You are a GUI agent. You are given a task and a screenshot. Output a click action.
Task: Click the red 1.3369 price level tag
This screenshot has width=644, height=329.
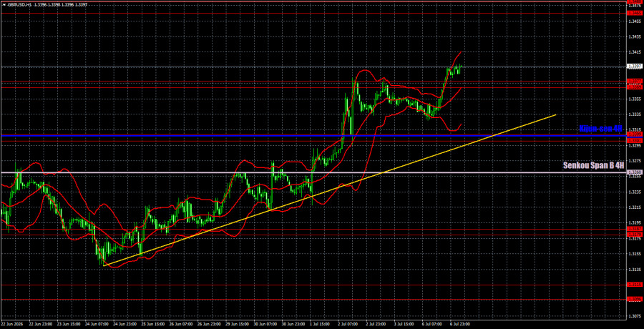point(635,87)
